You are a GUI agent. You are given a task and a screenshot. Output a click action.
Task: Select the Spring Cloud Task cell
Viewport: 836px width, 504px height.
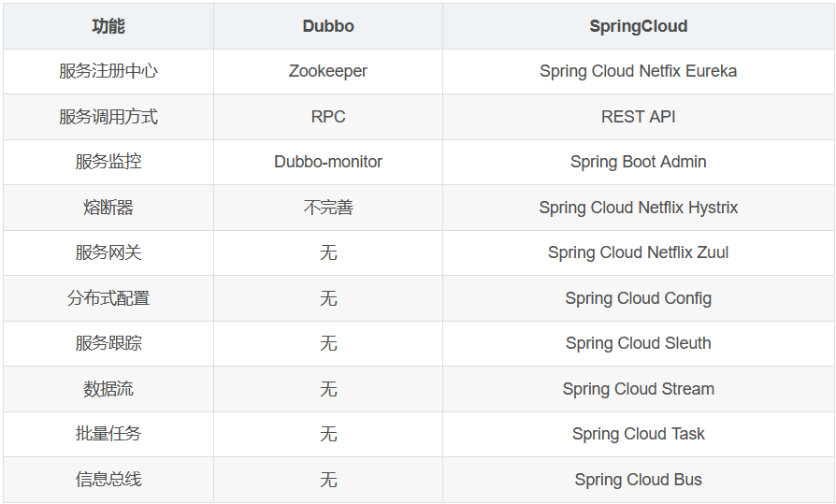point(638,434)
